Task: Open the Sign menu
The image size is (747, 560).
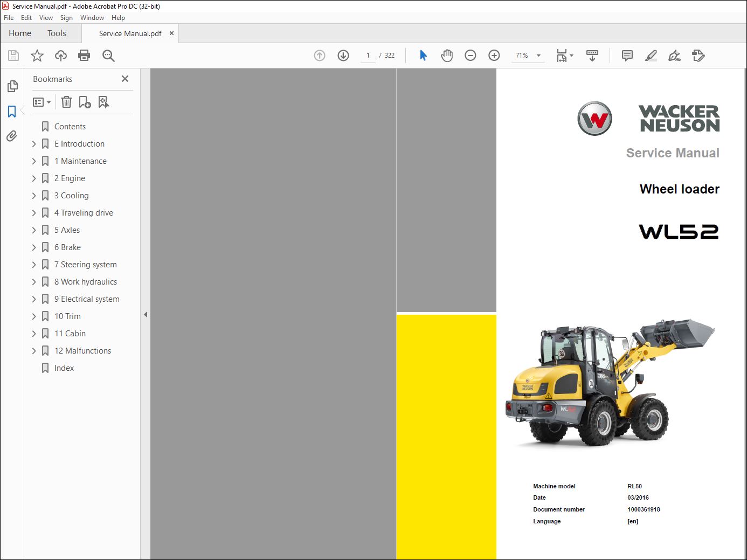Action: pos(66,18)
